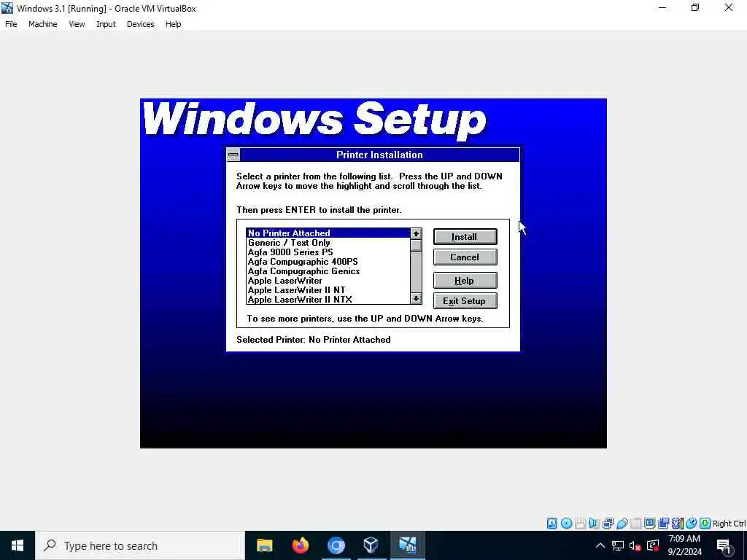Click the floppy disk status icon
The image size is (747, 560).
pos(580,524)
